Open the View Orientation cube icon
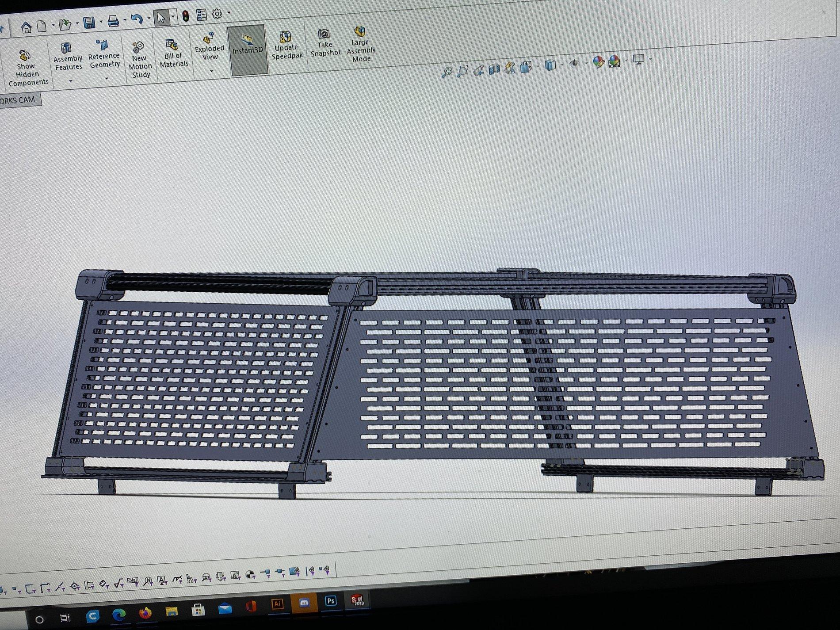 coord(526,67)
